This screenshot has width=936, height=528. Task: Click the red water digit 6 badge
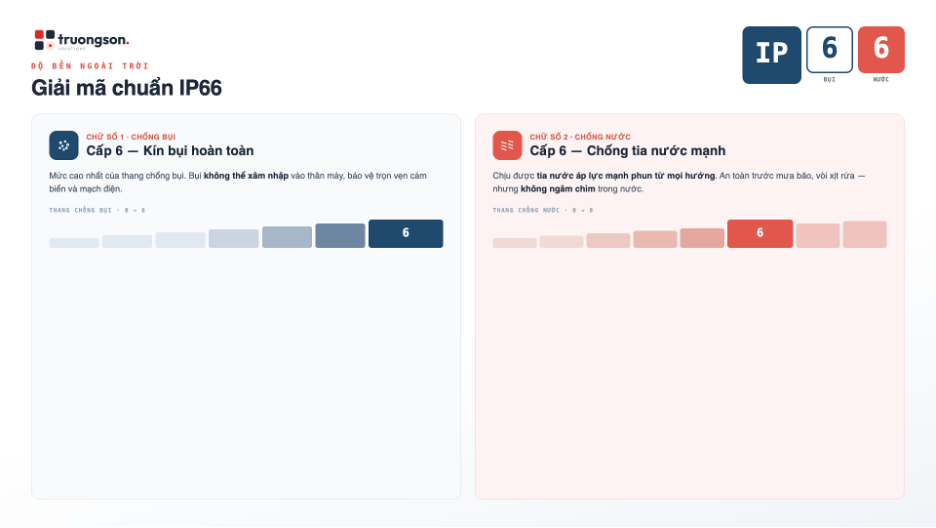click(x=881, y=49)
